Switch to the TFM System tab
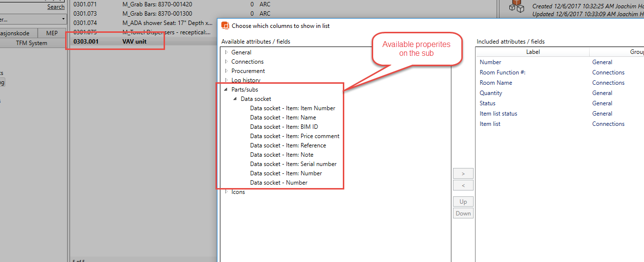This screenshot has height=262, width=644. tap(31, 43)
